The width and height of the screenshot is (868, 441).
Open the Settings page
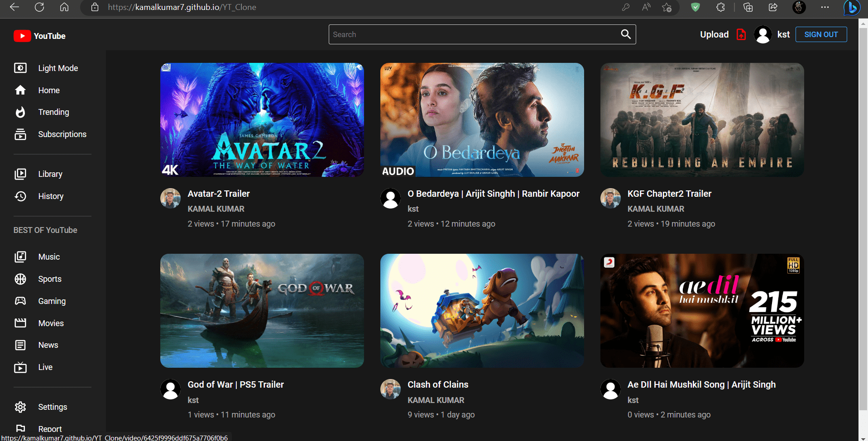click(x=52, y=407)
